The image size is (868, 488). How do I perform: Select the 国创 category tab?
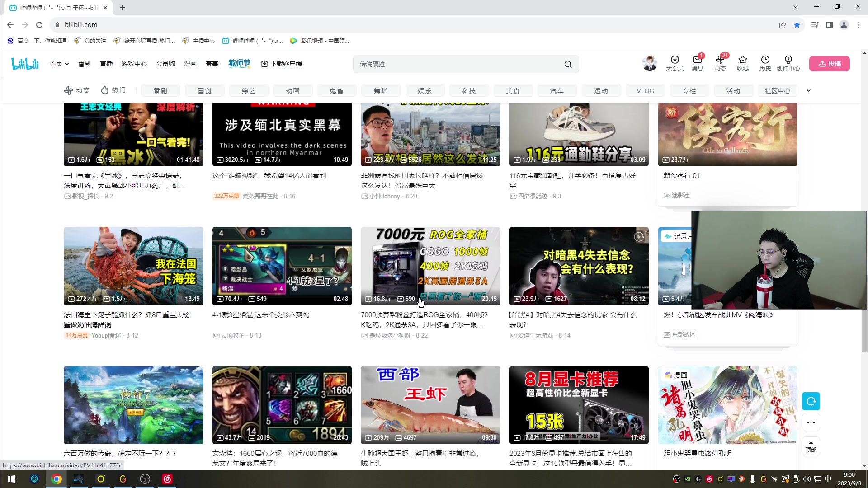click(x=205, y=91)
